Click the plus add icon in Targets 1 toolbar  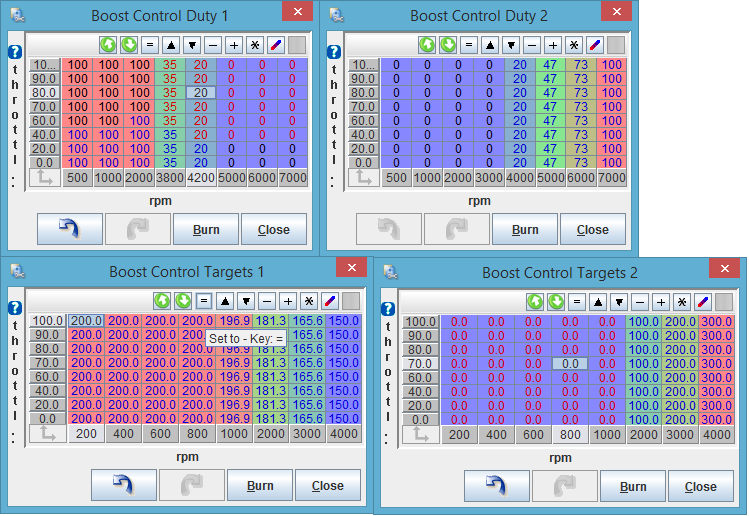(x=288, y=301)
